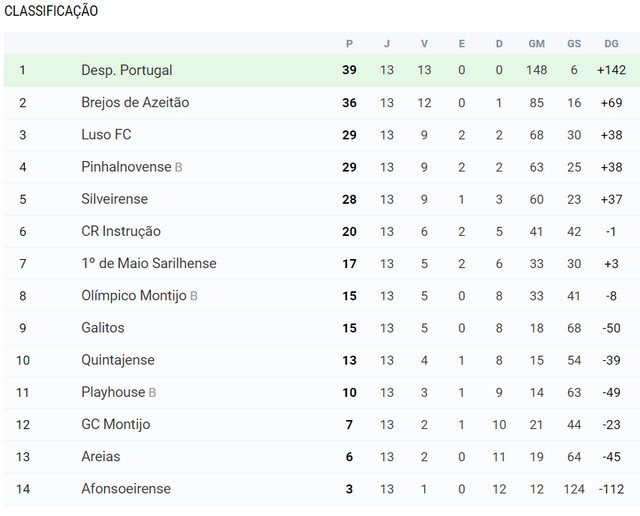Open the Olímpico Montijo B team page

[139, 296]
